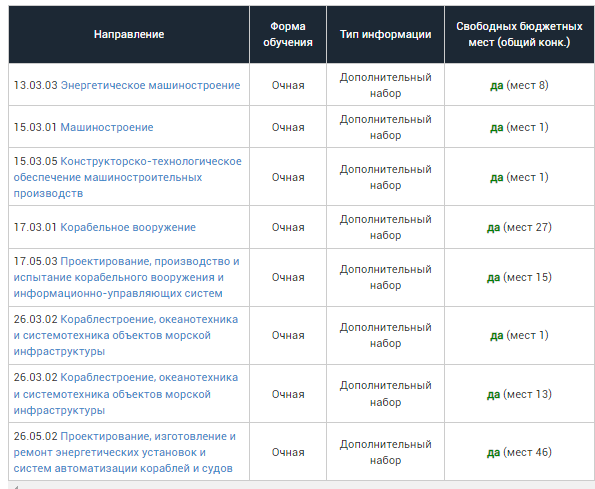Image resolution: width=595 pixels, height=489 pixels.
Task: Click Очная in the Корабельное вооружение row
Action: pyautogui.click(x=288, y=227)
